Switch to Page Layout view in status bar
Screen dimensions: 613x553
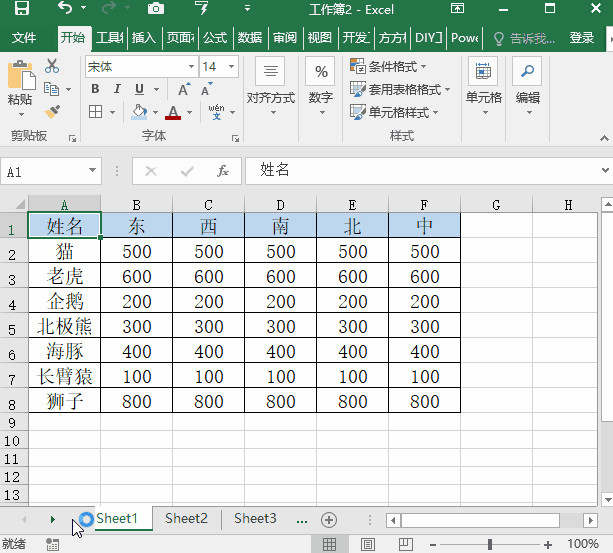pyautogui.click(x=368, y=544)
